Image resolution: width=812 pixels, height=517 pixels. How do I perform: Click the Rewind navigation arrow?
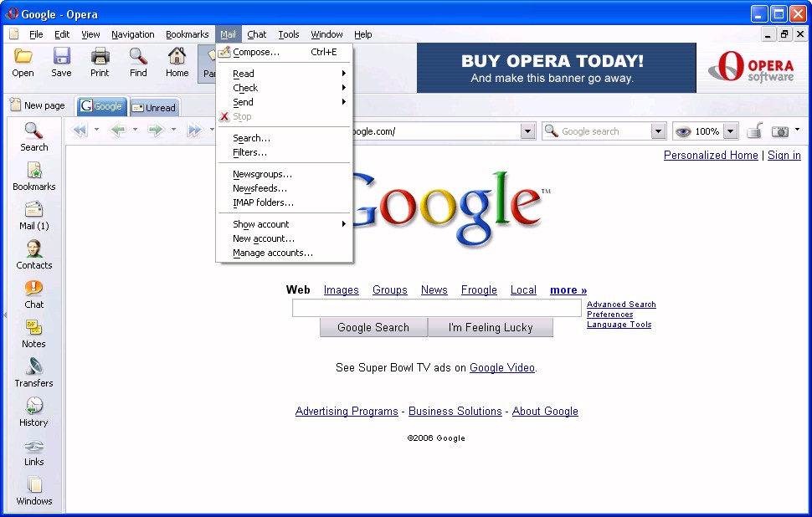point(80,130)
